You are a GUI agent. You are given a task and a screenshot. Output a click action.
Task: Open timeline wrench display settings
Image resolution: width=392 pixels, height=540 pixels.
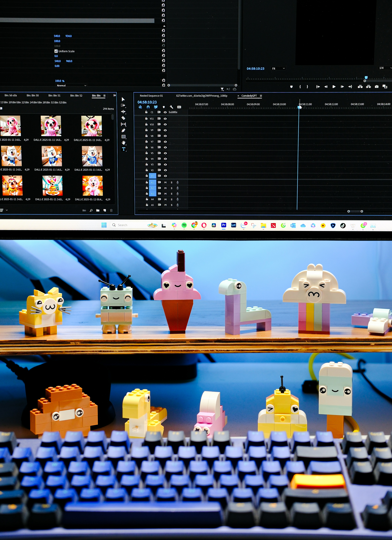click(x=171, y=107)
